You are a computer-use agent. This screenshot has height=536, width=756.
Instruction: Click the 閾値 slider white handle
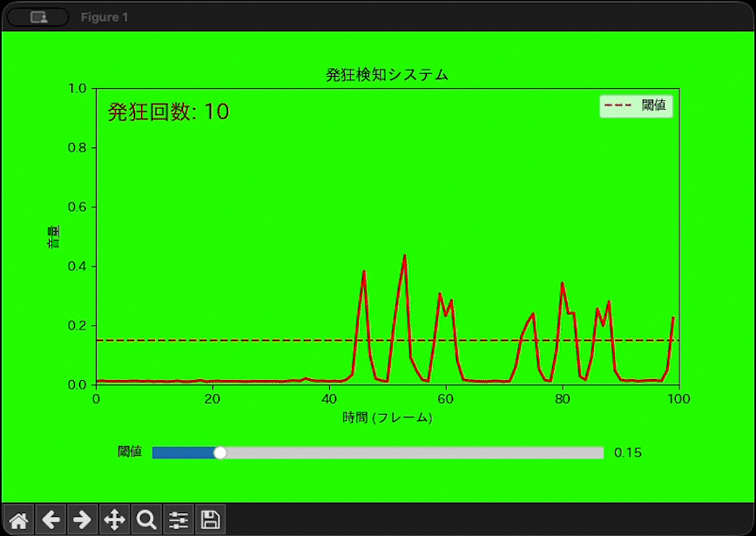point(220,452)
